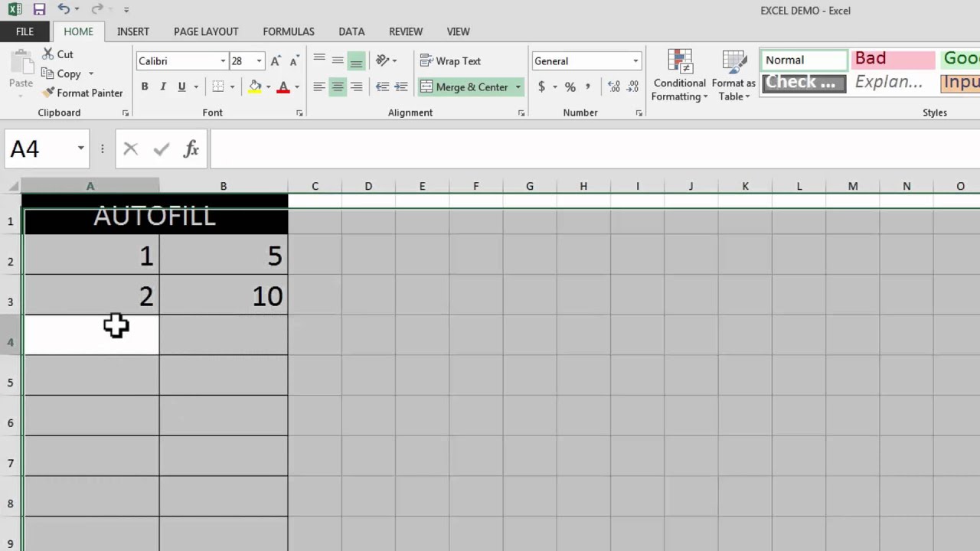Toggle Bottom Align vertical alignment
This screenshot has height=551, width=980.
(x=356, y=61)
